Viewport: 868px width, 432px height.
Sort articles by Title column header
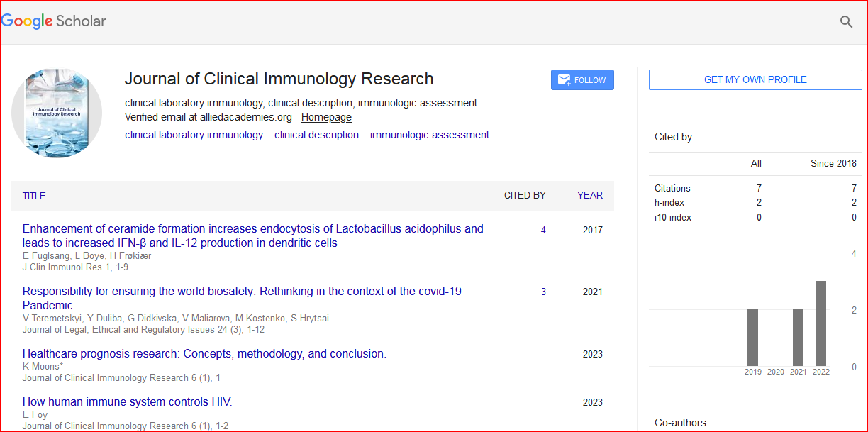click(x=34, y=196)
